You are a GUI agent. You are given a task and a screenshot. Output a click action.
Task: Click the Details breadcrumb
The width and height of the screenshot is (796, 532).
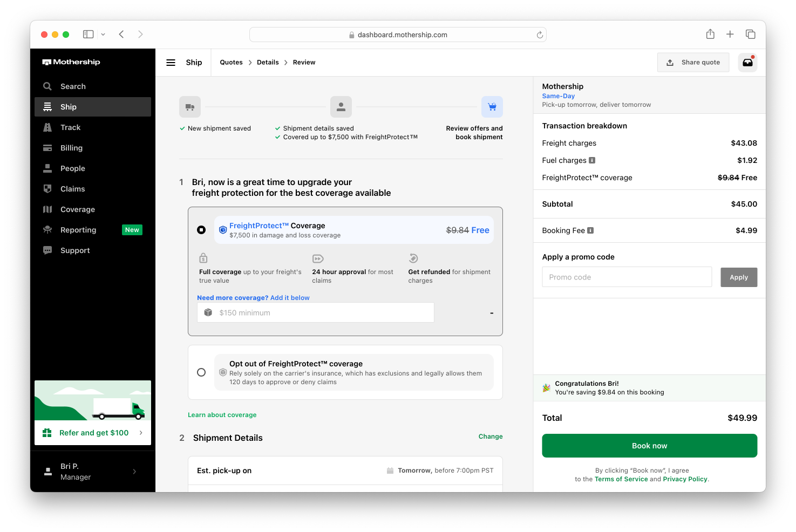click(x=268, y=63)
